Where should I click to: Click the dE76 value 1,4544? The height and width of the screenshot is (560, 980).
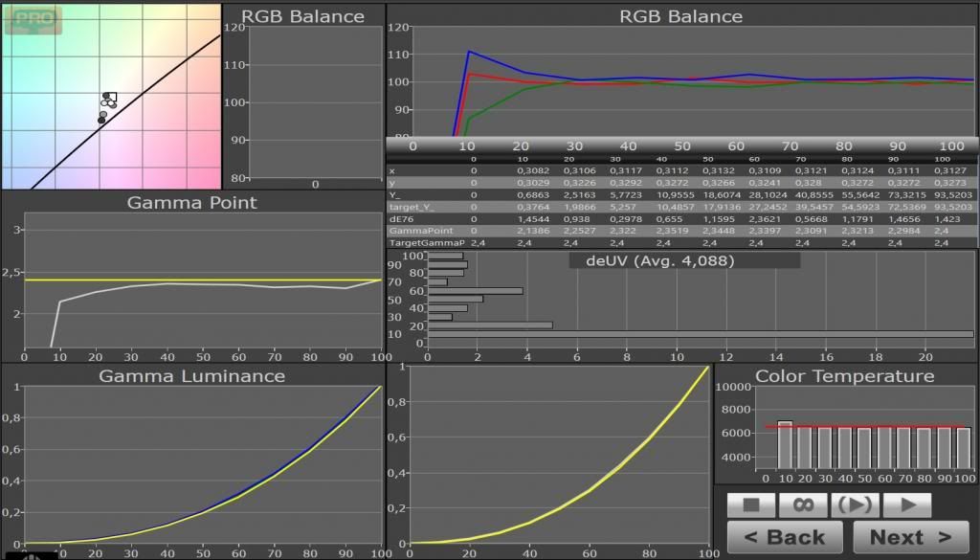coord(533,219)
